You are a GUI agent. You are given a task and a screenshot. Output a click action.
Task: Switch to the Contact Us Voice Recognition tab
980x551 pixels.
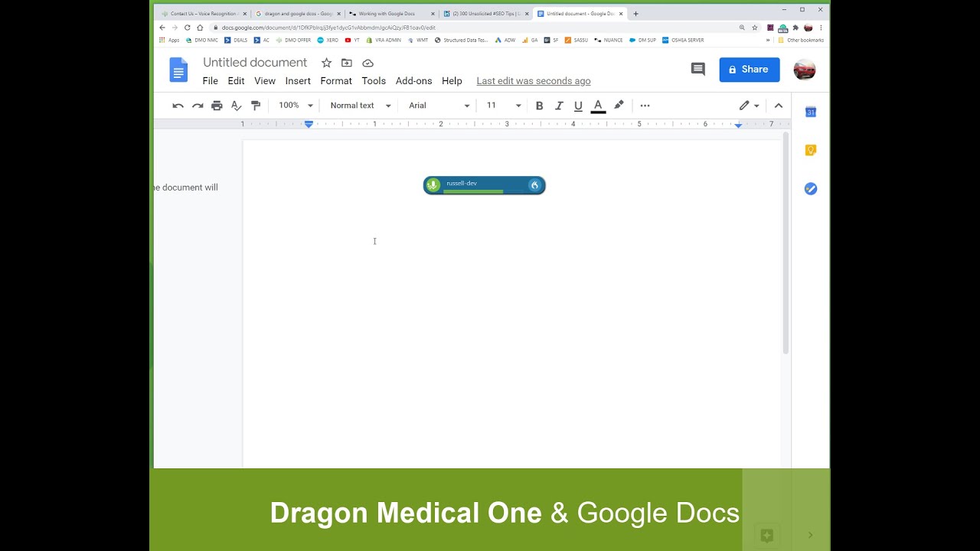pos(203,14)
